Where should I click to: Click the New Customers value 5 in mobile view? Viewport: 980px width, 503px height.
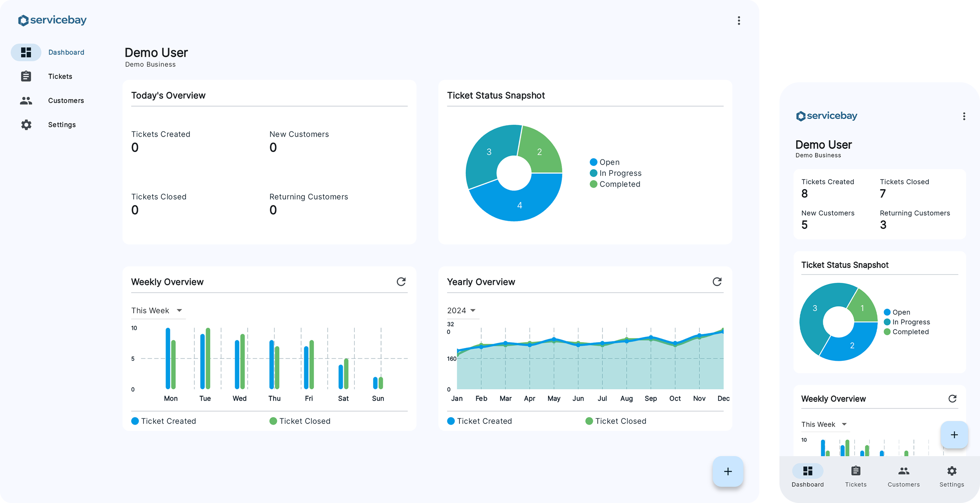coord(804,225)
